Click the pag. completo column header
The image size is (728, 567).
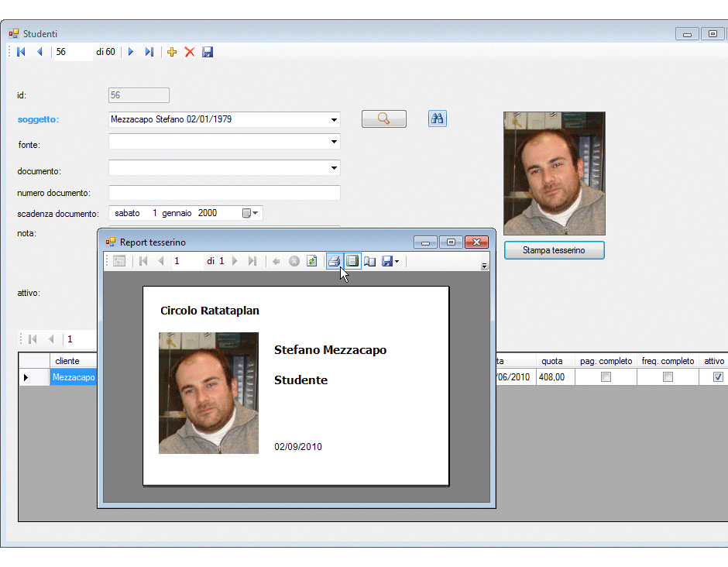coord(606,361)
